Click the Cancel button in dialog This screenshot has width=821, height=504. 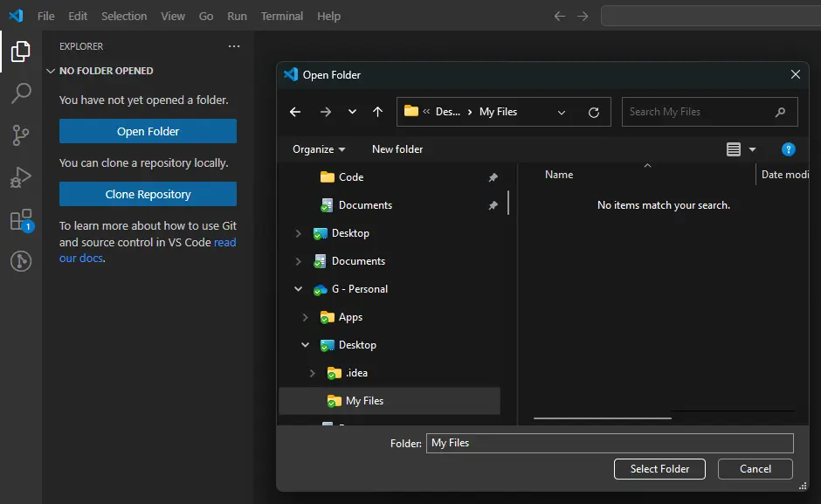755,469
